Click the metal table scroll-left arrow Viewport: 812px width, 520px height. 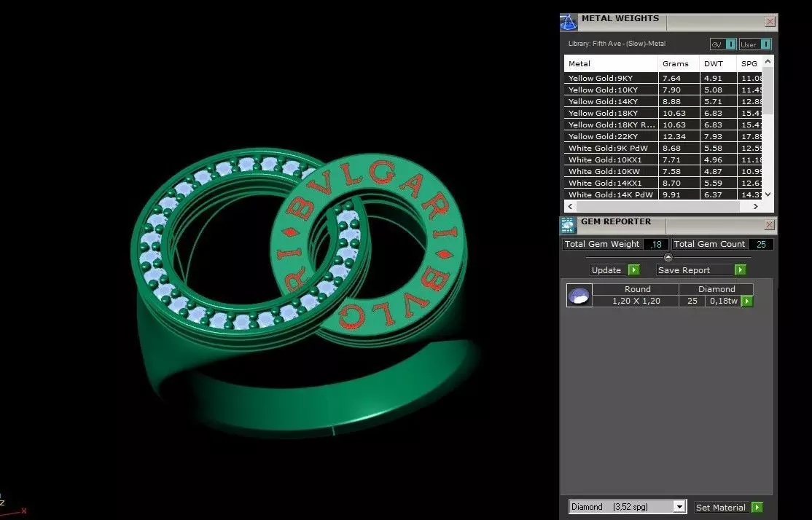[x=570, y=206]
